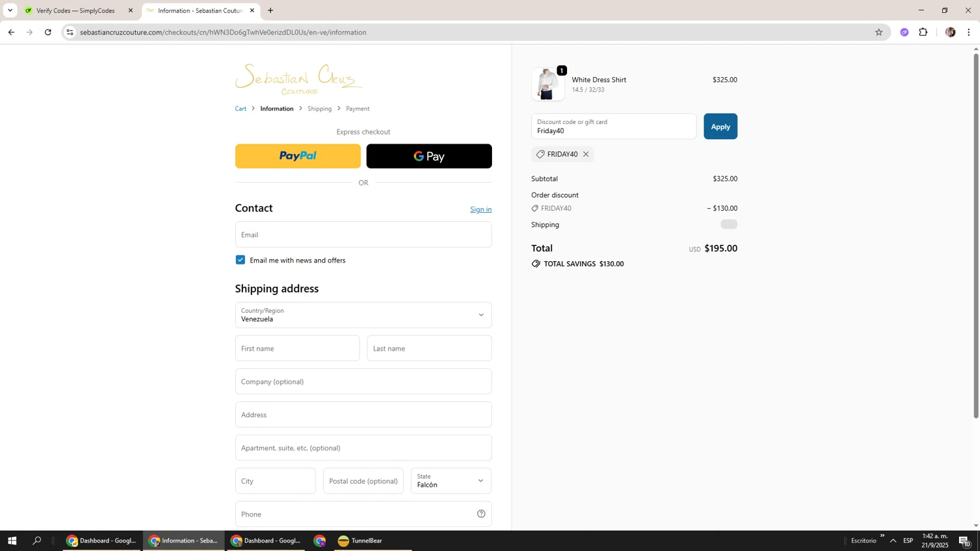Open the first Dashboard Google taskbar window
The image size is (980, 551).
(102, 541)
